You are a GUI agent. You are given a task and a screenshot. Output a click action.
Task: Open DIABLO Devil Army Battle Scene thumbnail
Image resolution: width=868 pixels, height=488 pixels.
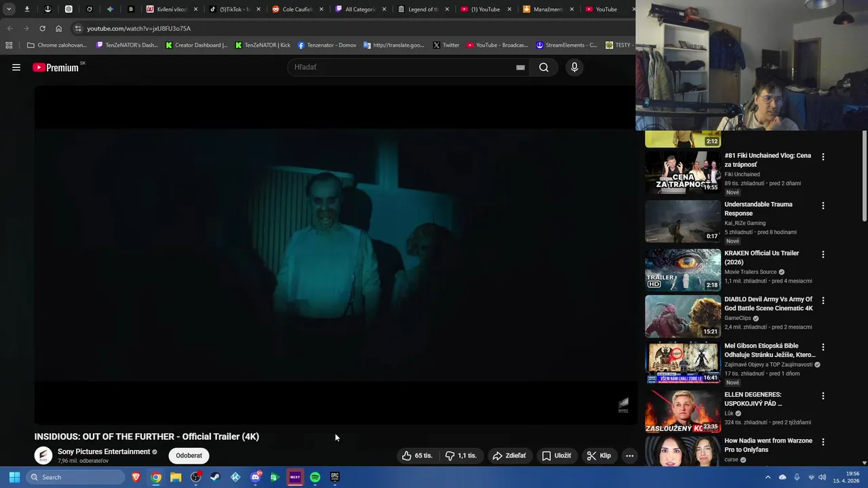tap(683, 316)
